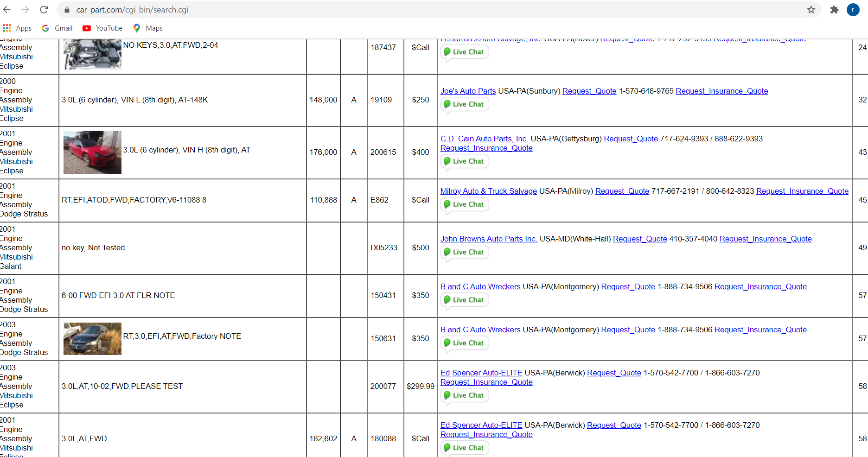868x457 pixels.
Task: Select the 176,000 mileage cell
Action: pos(324,152)
